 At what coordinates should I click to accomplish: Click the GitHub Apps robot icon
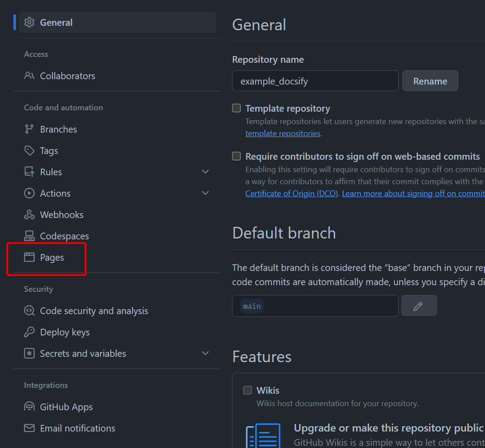29,407
